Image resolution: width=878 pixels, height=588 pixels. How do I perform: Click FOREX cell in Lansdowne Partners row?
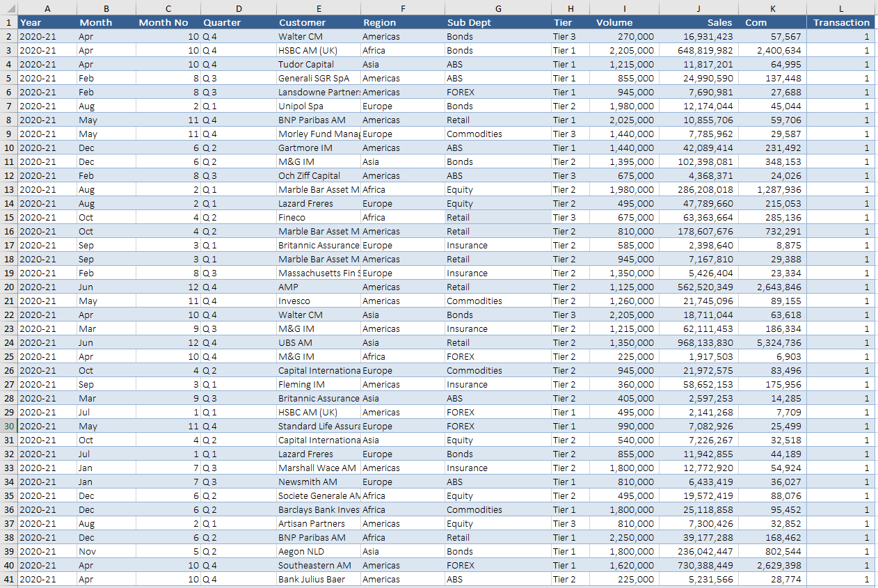(497, 92)
